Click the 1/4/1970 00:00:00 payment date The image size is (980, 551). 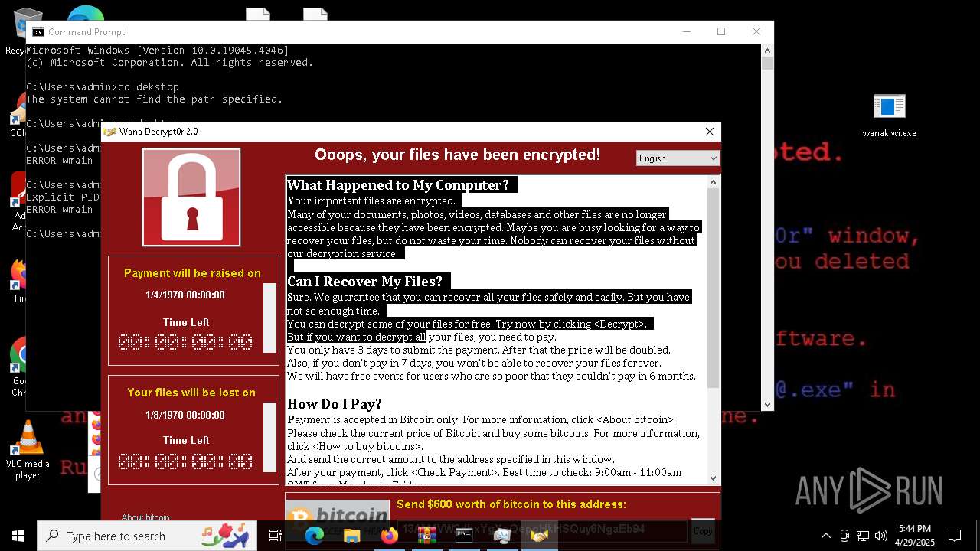(x=185, y=295)
